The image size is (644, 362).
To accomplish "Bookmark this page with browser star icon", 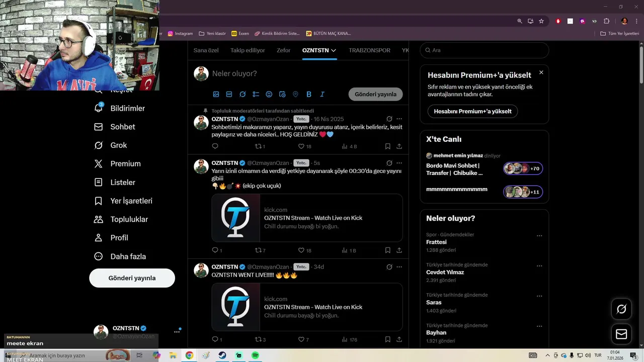I will [x=541, y=21].
